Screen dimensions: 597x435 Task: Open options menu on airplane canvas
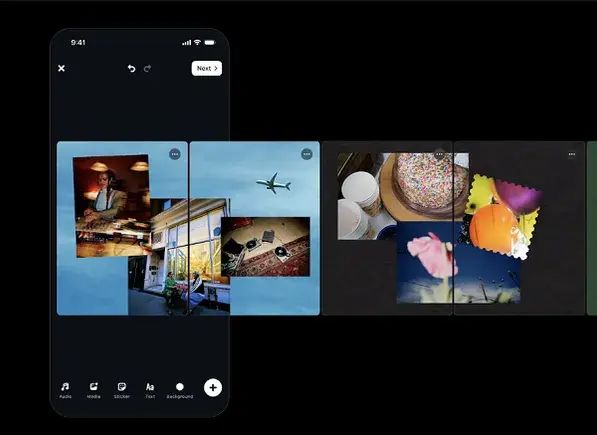click(x=307, y=154)
